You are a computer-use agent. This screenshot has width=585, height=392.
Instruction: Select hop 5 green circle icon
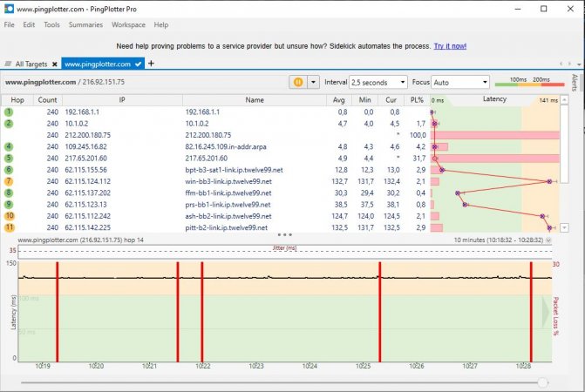(9, 158)
